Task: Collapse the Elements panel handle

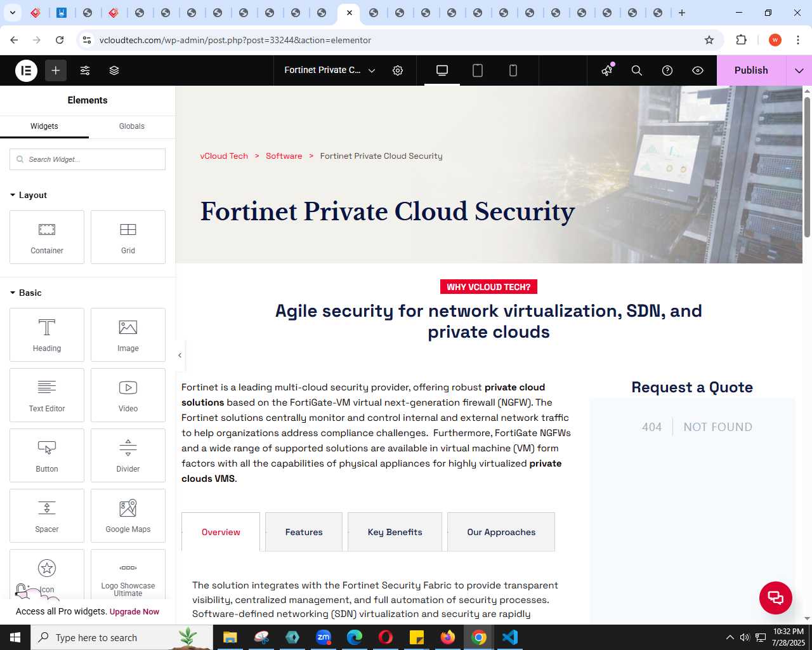Action: (x=180, y=355)
